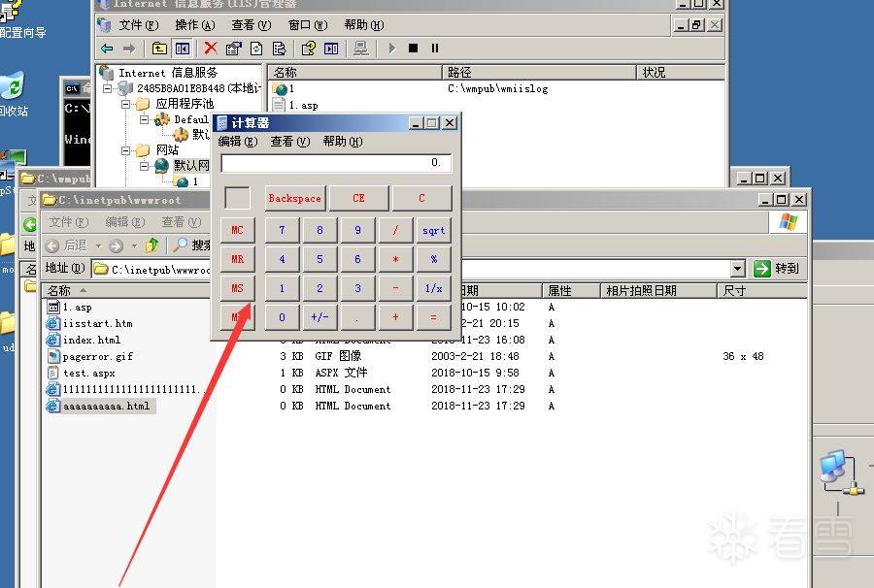
Task: Toggle the console tree pane in IIS Manager
Action: (183, 49)
